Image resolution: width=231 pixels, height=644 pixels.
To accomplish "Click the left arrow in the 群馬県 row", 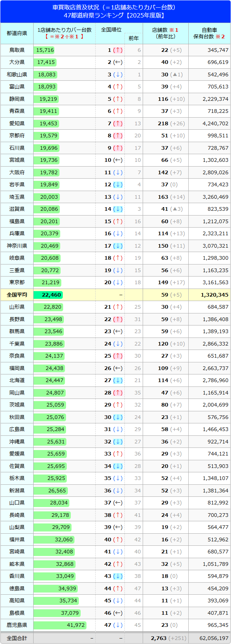I will [x=118, y=332].
